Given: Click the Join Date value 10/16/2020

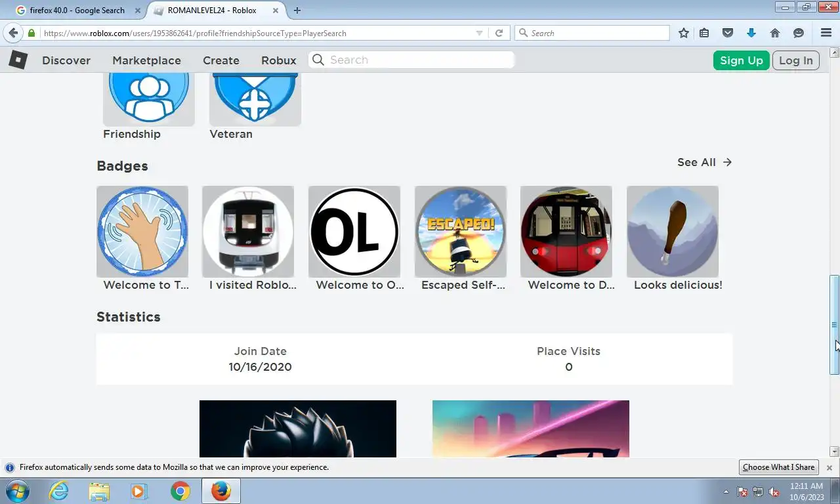Looking at the screenshot, I should click(261, 367).
